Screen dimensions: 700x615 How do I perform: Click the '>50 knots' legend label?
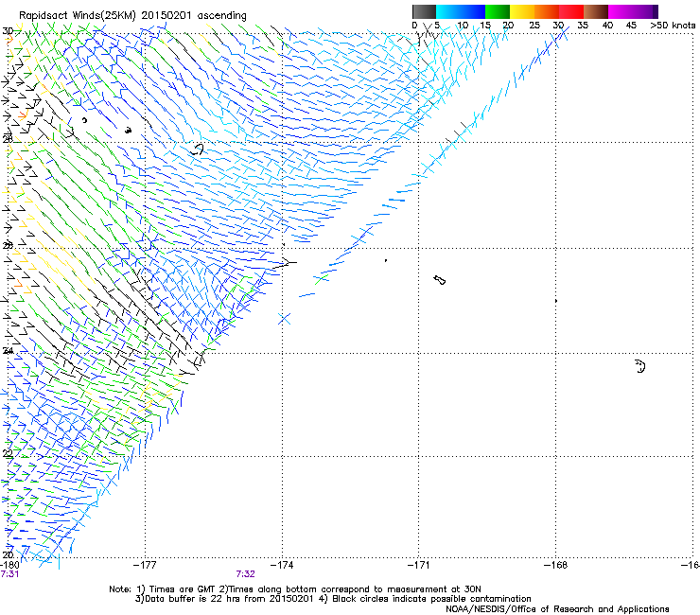673,26
